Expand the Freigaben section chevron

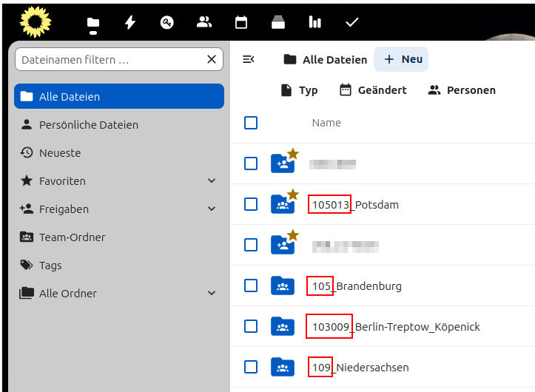pos(212,209)
